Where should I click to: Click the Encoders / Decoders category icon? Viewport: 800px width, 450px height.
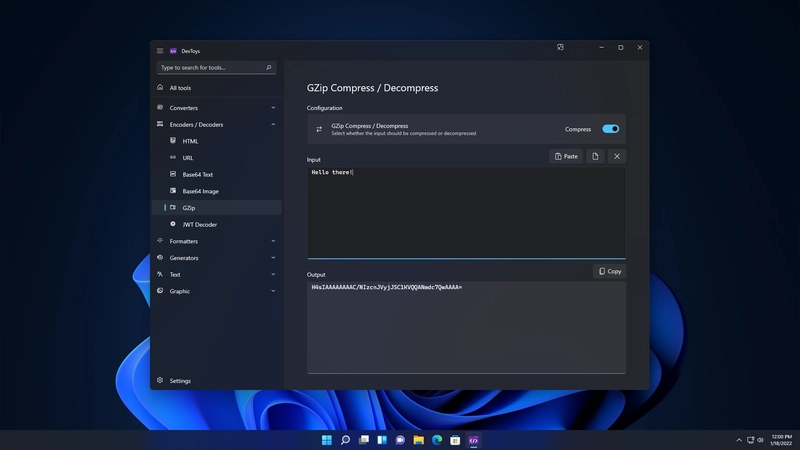click(x=160, y=124)
